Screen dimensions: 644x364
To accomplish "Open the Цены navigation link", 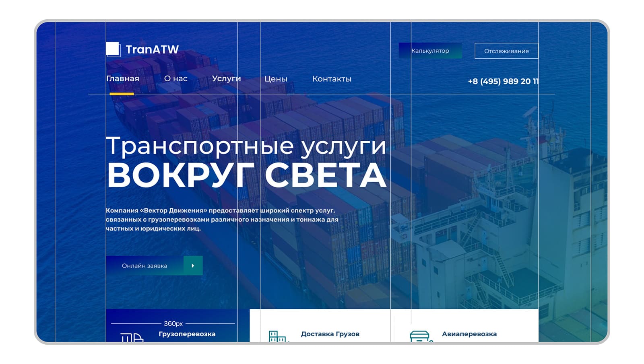I will [x=276, y=79].
